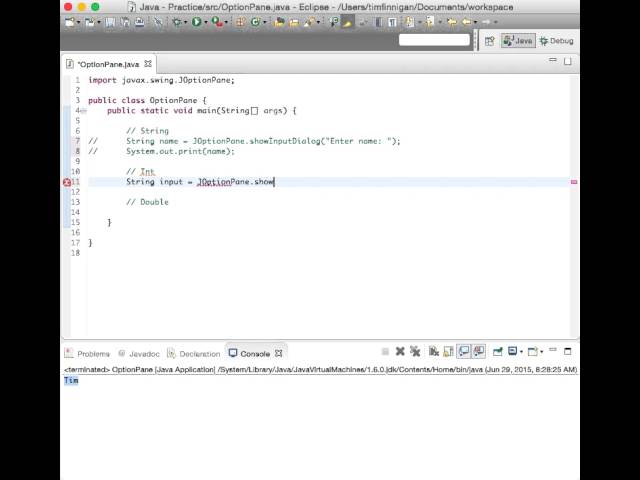The image size is (640, 480).
Task: Switch to the Java perspective
Action: coord(518,41)
